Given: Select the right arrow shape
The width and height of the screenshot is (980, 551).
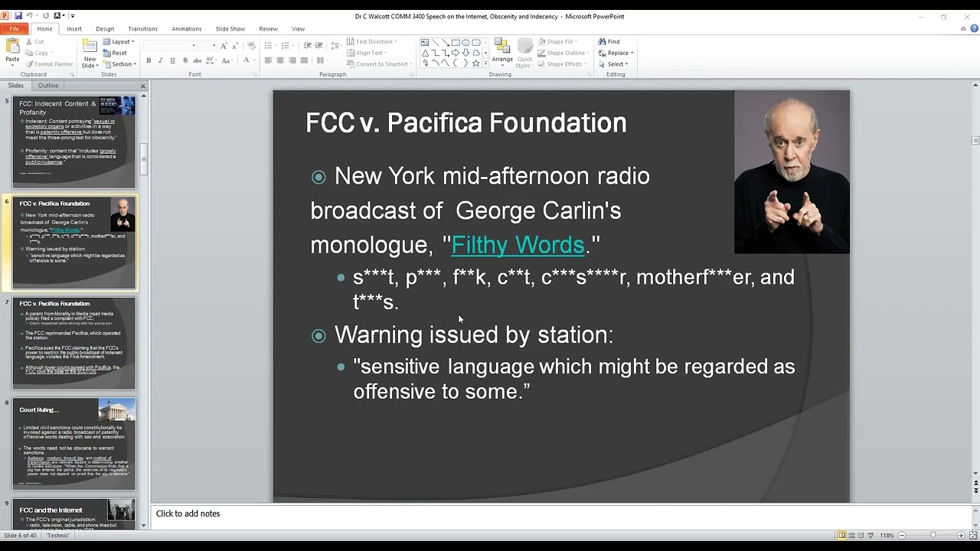Looking at the screenshot, I should (456, 53).
